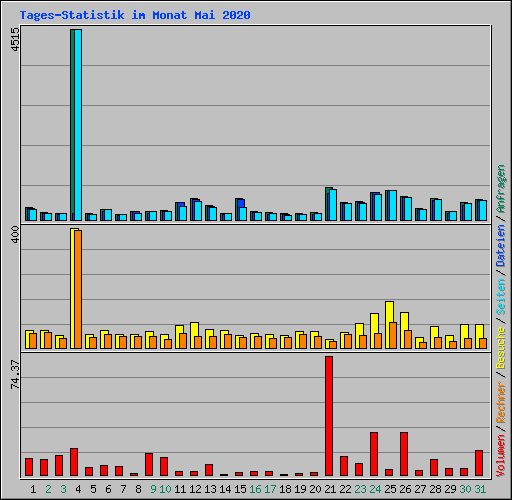Click day 10 on the x-axis
Image resolution: width=512 pixels, height=500 pixels.
point(165,489)
